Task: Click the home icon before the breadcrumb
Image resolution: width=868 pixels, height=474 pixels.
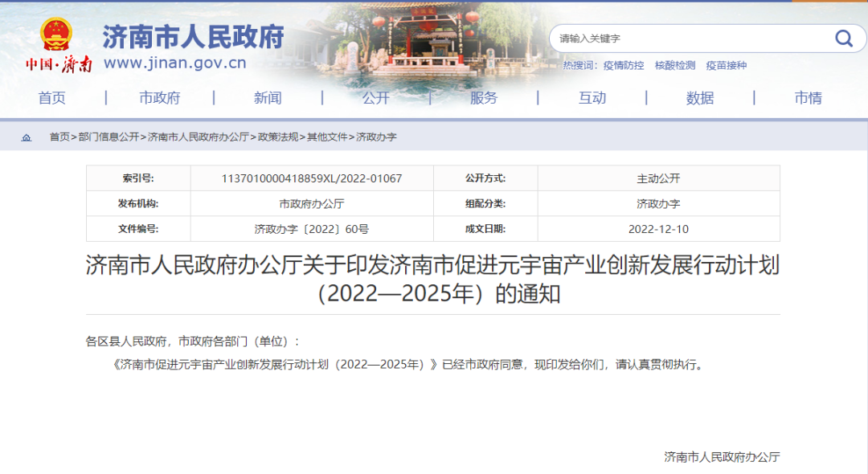Action: (27, 137)
